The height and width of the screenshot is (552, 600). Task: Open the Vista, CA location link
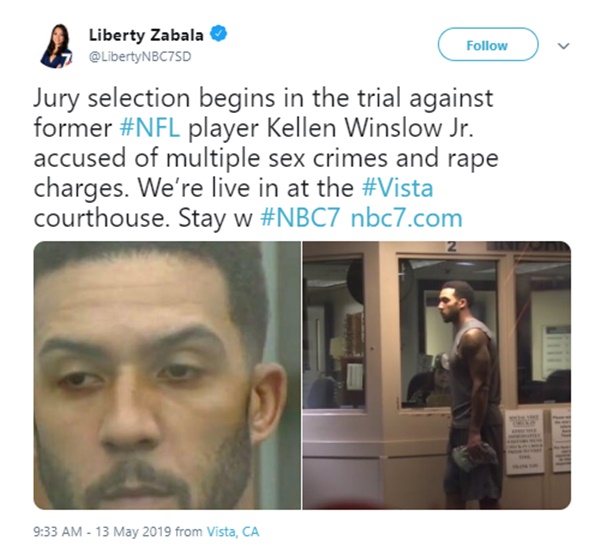[233, 531]
